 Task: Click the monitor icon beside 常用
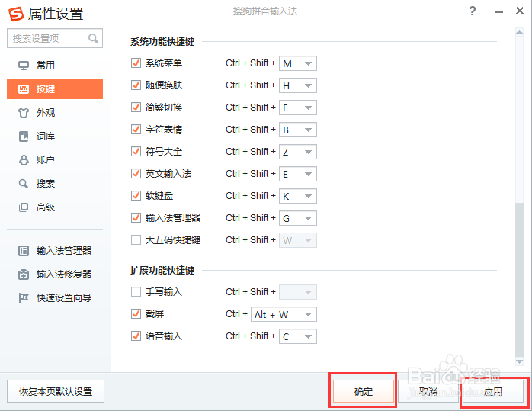[24, 65]
